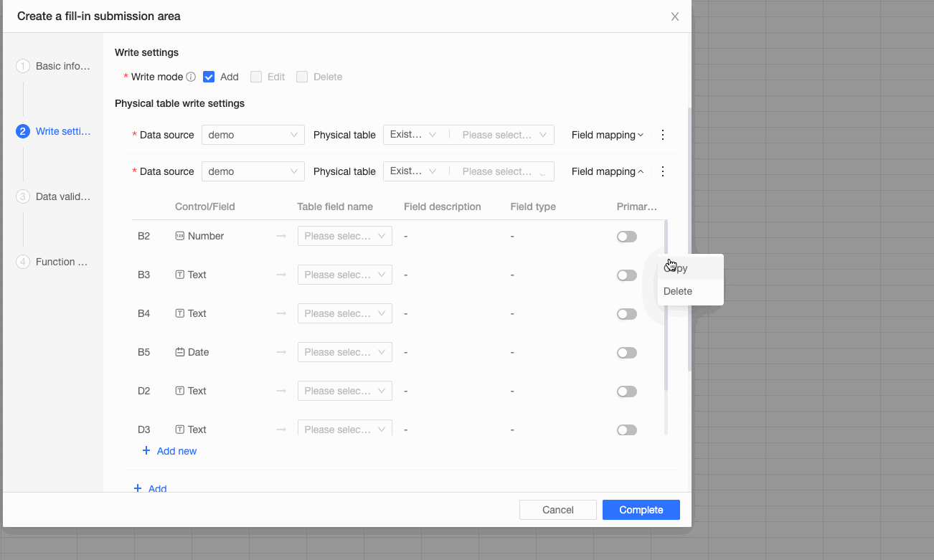The image size is (934, 560).
Task: Click the B2 cell reference
Action: pos(144,236)
